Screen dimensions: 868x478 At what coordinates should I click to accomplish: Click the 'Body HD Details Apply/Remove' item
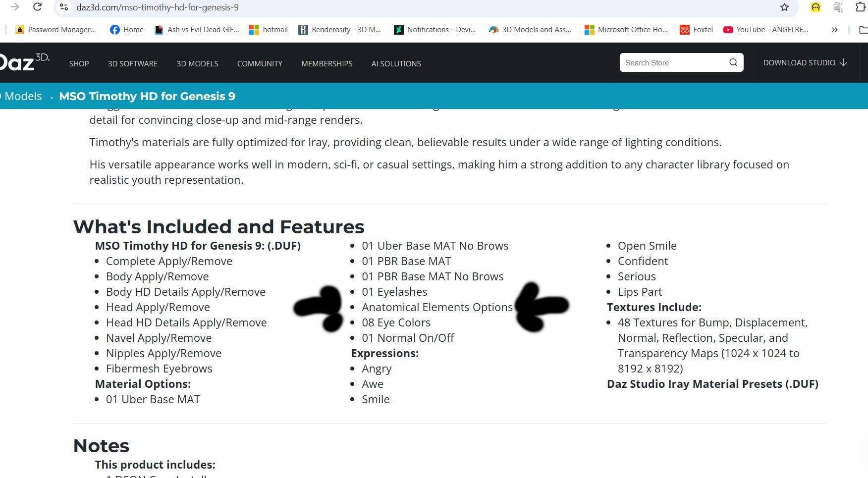[186, 292]
